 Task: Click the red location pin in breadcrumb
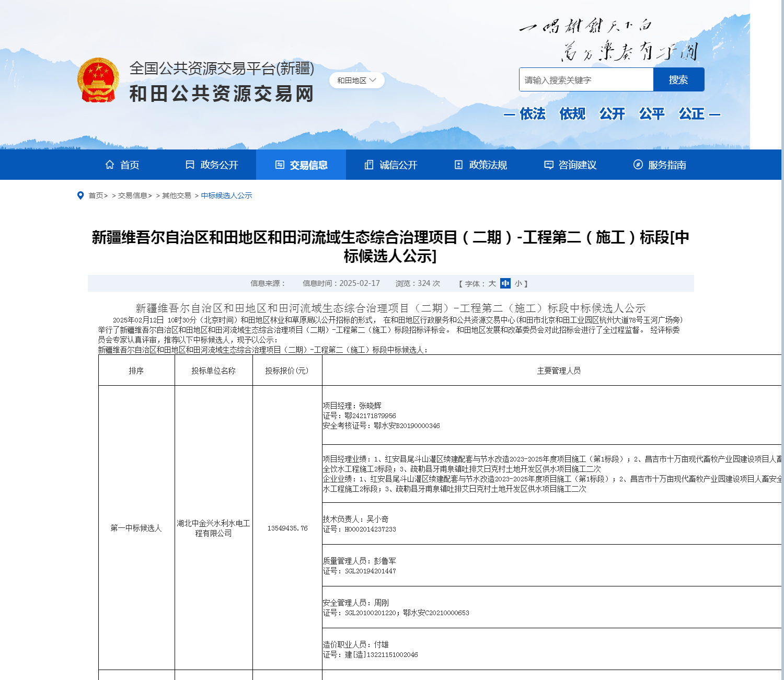[80, 195]
